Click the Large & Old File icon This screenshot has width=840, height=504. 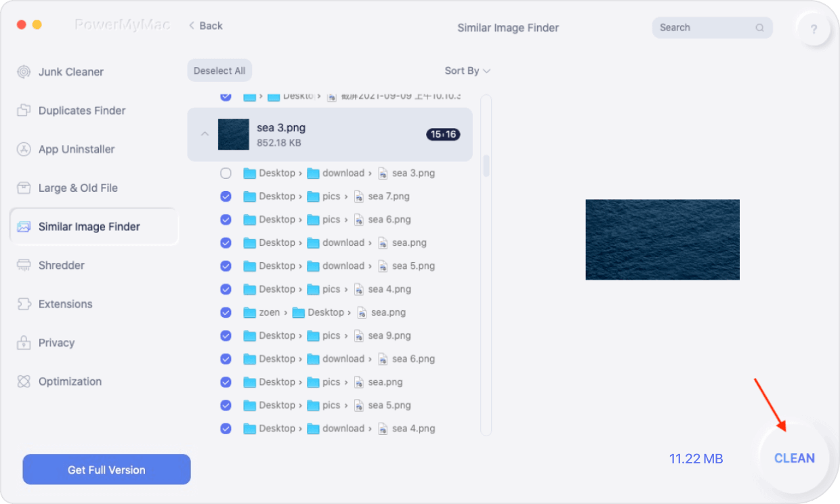(x=24, y=188)
